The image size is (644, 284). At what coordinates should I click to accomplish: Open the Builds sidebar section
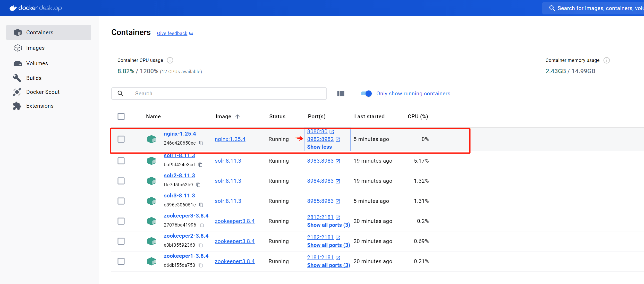click(49, 78)
